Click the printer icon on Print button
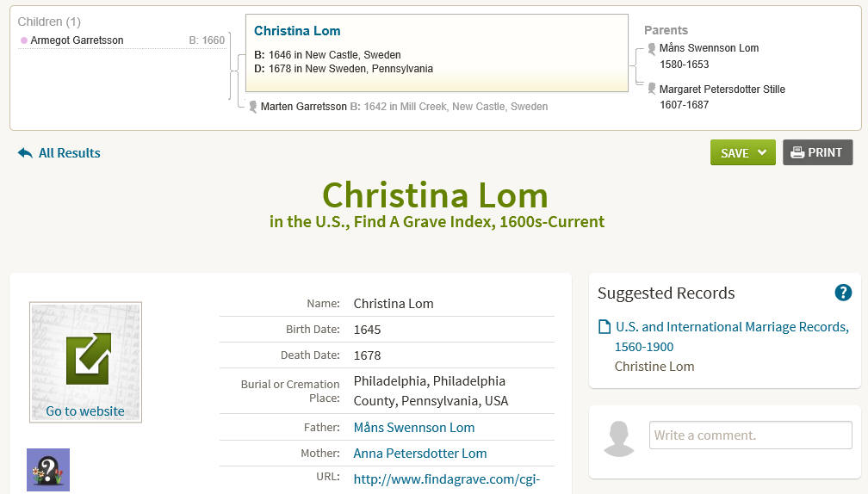This screenshot has height=494, width=868. (x=797, y=152)
